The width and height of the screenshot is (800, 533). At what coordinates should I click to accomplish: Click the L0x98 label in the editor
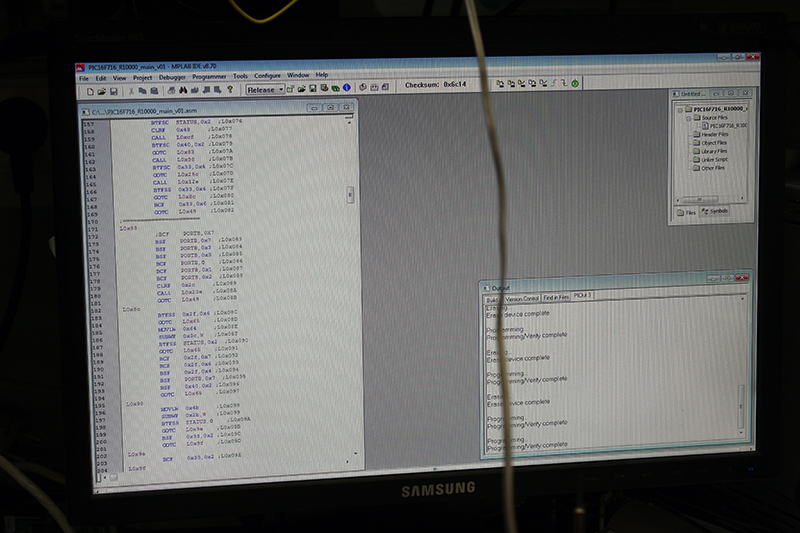coord(135,404)
